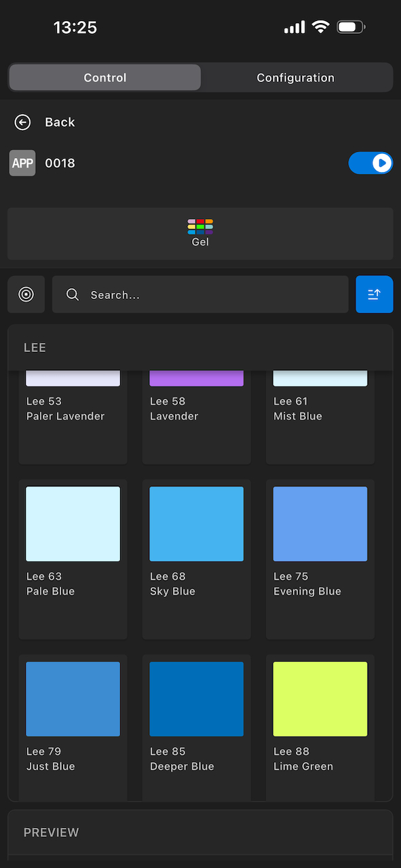Click the 'Paler Lavender' label text
Viewport: 401px width, 868px height.
[66, 416]
